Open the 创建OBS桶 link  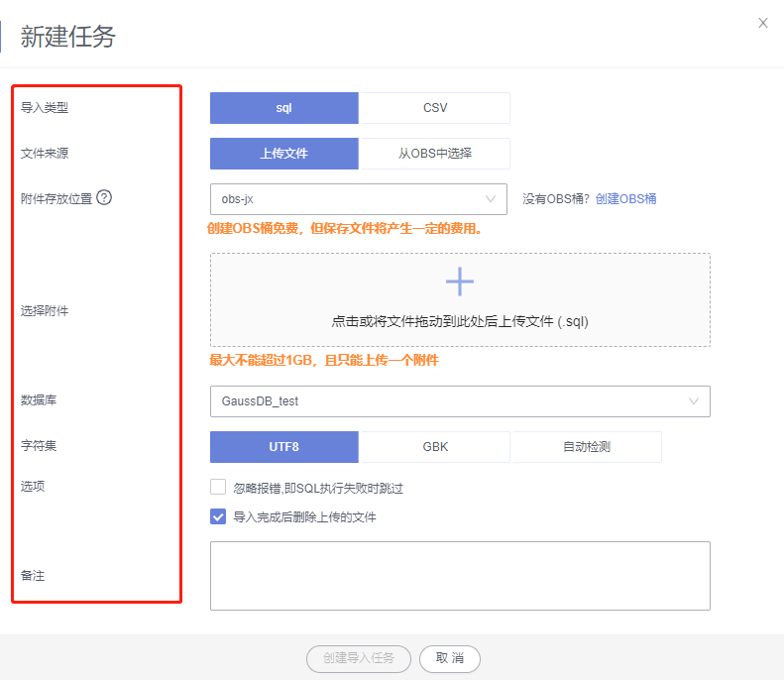click(x=625, y=198)
